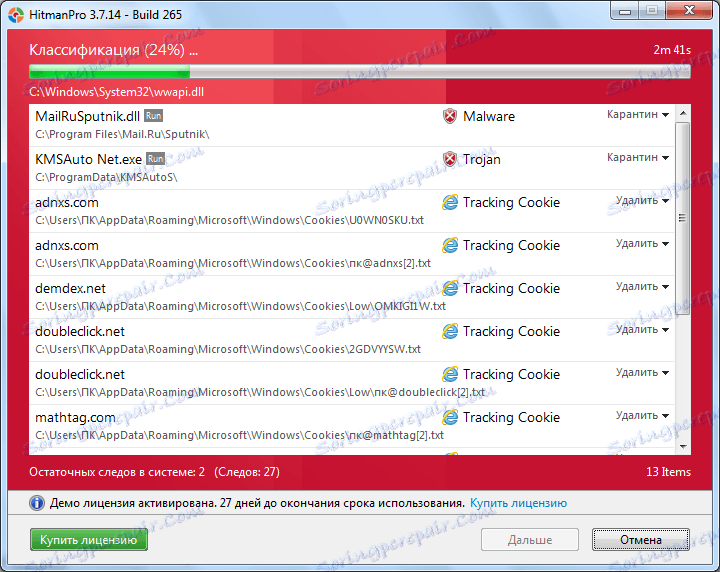Click the Run badge next to MailRuSputnik.dll
Viewport: 720px width, 572px height.
[x=153, y=116]
